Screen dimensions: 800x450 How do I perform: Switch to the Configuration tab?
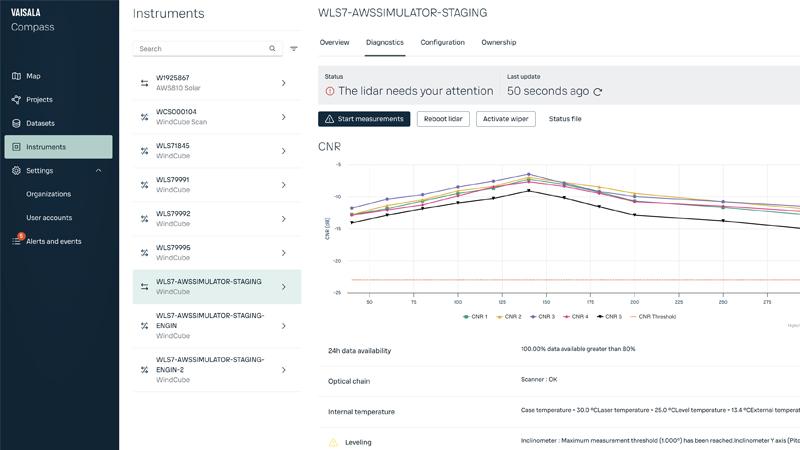pos(442,42)
